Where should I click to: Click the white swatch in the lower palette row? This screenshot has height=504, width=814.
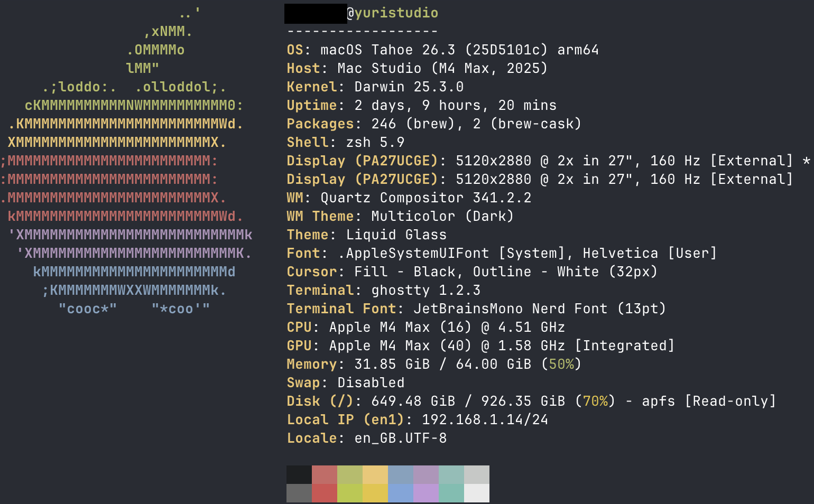477,493
